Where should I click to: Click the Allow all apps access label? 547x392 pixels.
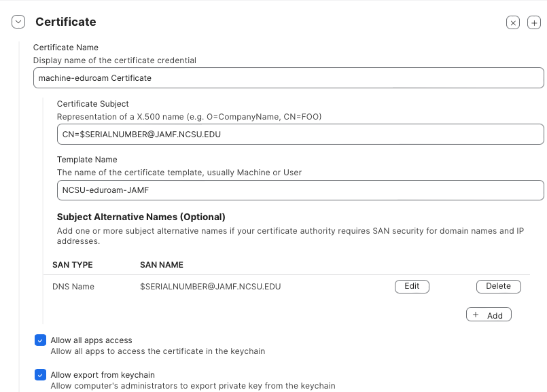[x=91, y=340]
